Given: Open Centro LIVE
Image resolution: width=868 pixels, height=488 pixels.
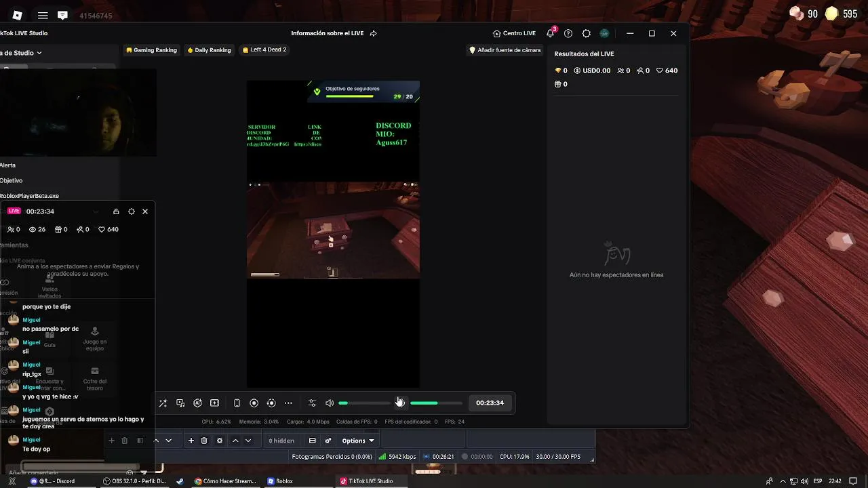Looking at the screenshot, I should (x=514, y=33).
